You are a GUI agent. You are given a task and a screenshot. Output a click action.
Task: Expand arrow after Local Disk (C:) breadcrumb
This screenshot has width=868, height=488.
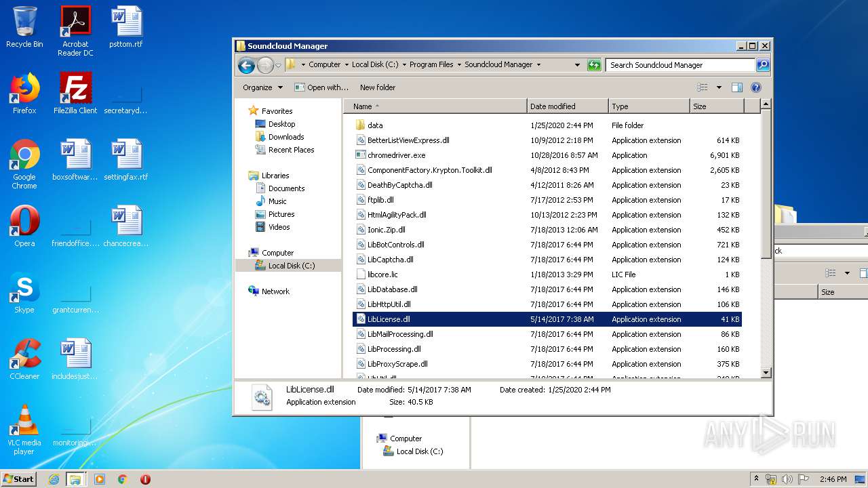click(404, 65)
